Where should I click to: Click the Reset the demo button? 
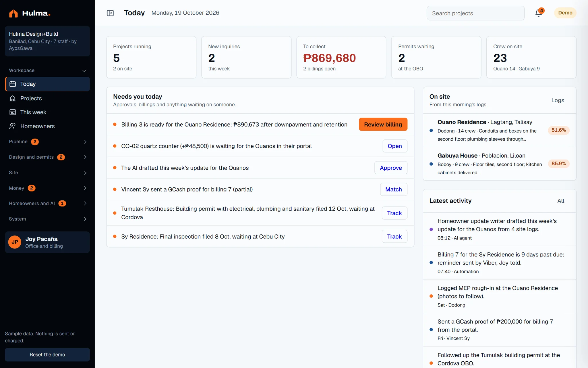tap(47, 355)
